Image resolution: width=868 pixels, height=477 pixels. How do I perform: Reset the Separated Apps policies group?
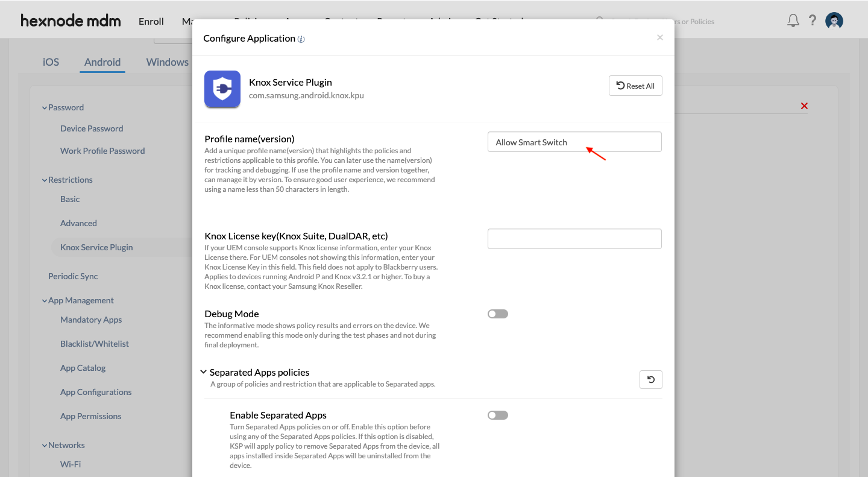point(651,379)
